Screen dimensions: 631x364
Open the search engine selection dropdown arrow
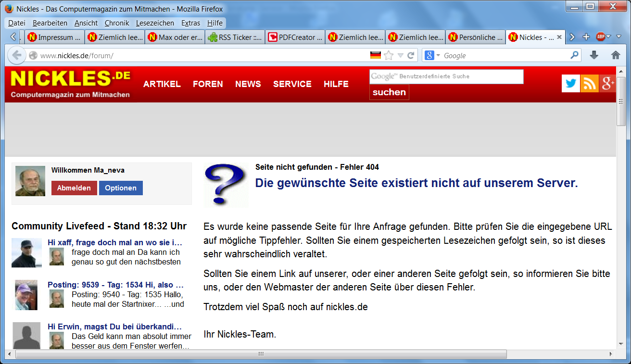[438, 56]
